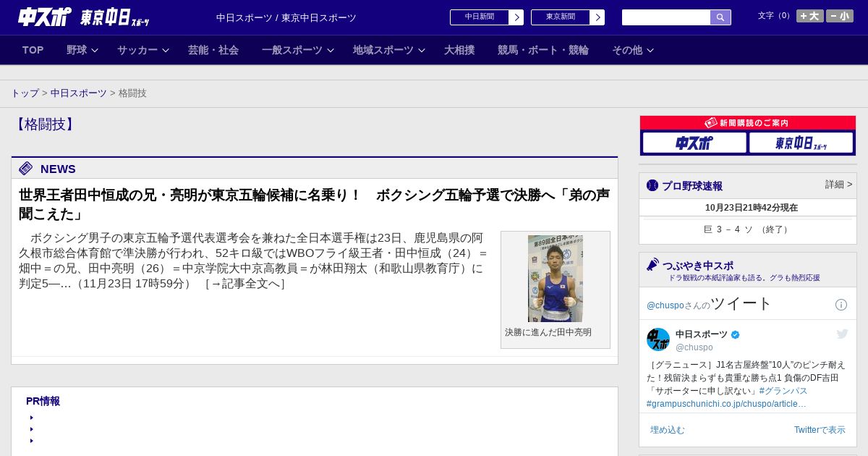Open the 野球 menu
The width and height of the screenshot is (868, 456).
pyautogui.click(x=77, y=50)
